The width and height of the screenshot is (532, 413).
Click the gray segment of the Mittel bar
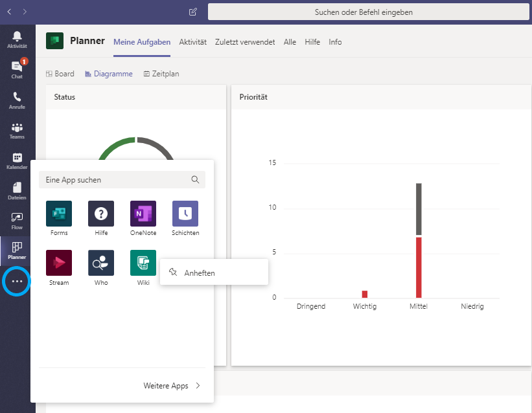419,209
